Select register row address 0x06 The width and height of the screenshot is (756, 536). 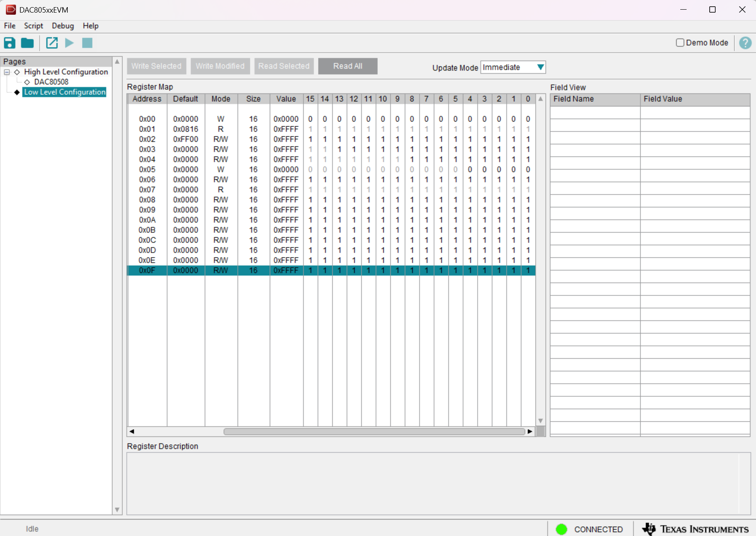[x=331, y=180]
